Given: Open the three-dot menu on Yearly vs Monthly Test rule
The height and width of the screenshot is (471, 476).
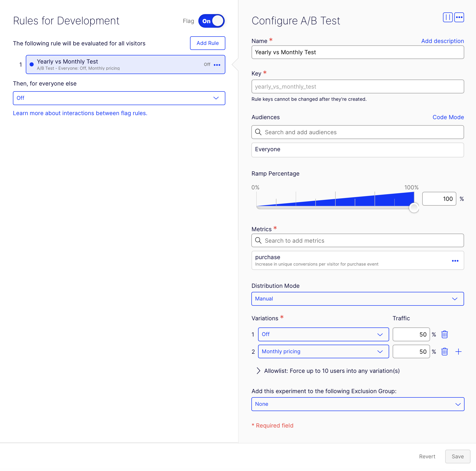Looking at the screenshot, I should point(217,65).
